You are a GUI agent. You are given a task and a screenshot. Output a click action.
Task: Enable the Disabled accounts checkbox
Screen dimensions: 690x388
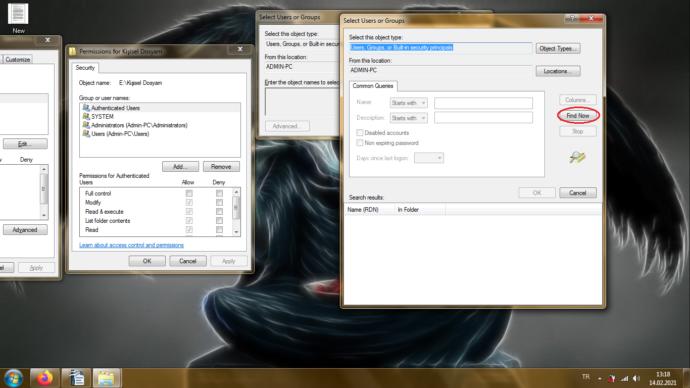360,132
